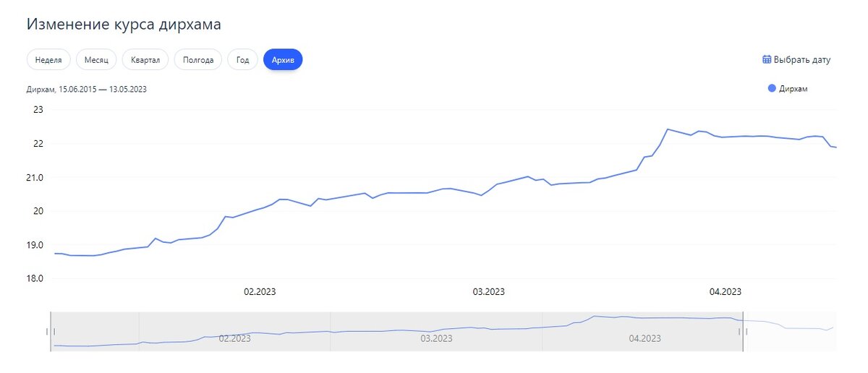Select the Полгода period
The image size is (868, 373).
pyautogui.click(x=198, y=60)
